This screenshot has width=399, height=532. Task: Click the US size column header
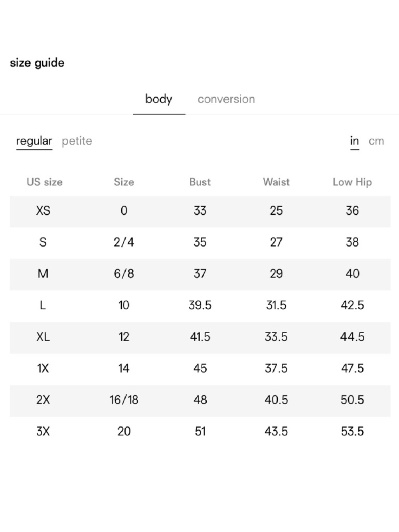pos(45,182)
